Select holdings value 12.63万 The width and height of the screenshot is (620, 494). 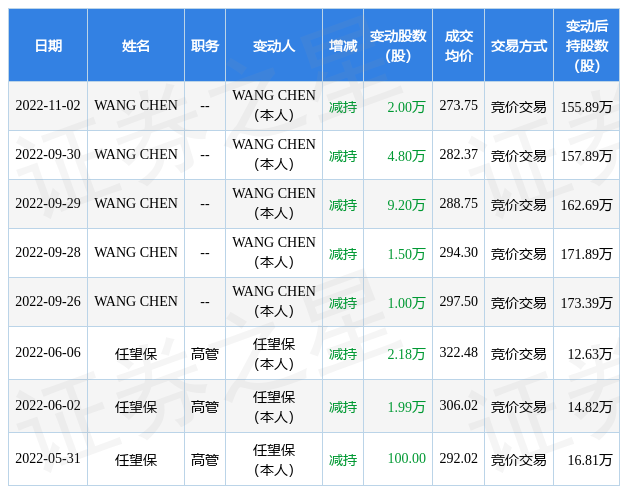click(x=590, y=354)
